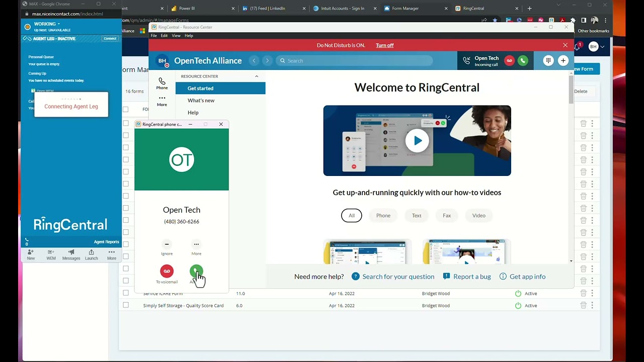The image size is (644, 362).
Task: Open More options in phone call popup
Action: click(196, 244)
